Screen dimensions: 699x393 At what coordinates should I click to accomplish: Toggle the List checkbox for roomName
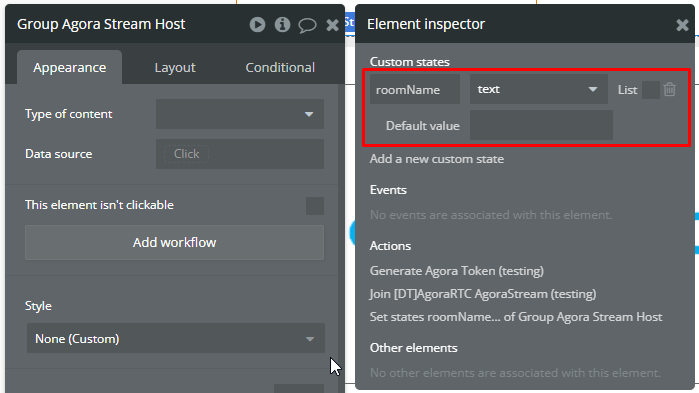(650, 90)
